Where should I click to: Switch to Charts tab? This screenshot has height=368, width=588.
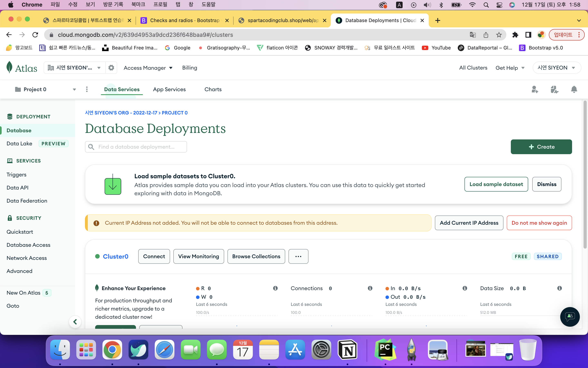(x=213, y=89)
